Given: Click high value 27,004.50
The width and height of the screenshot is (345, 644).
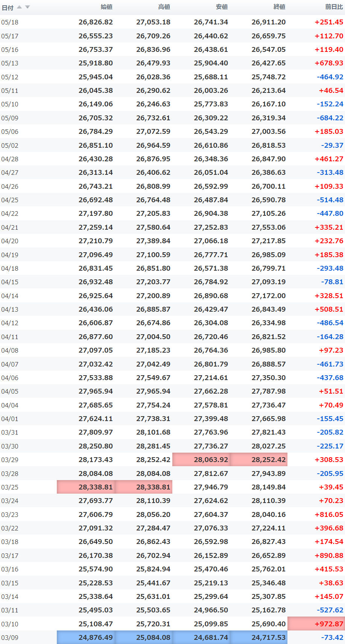Looking at the screenshot, I should pyautogui.click(x=153, y=337).
